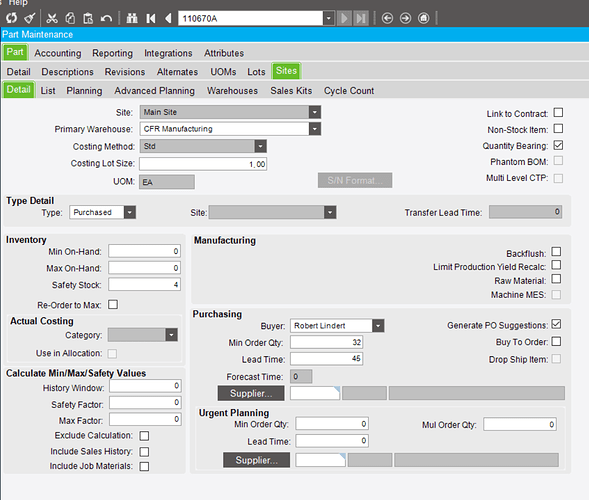Toggle the Buy To Order checkbox
This screenshot has width=589, height=500.
[556, 341]
